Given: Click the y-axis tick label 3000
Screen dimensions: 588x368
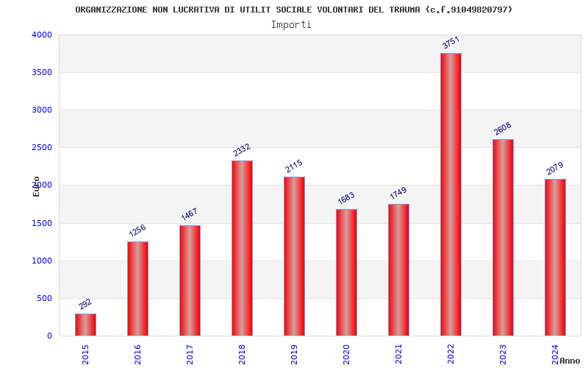Looking at the screenshot, I should (x=42, y=110).
